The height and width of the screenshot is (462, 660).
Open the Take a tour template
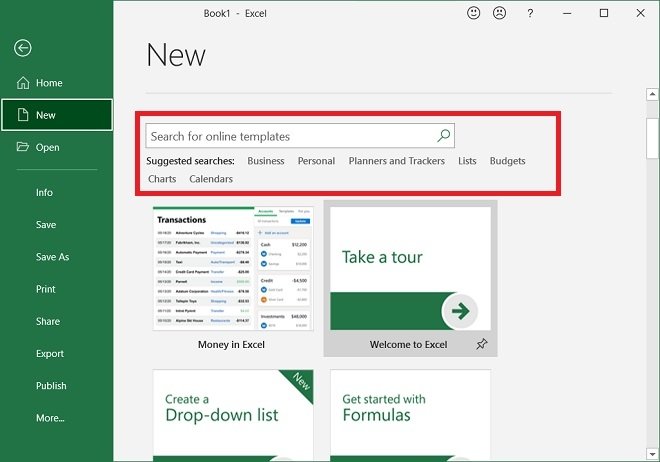[x=410, y=268]
